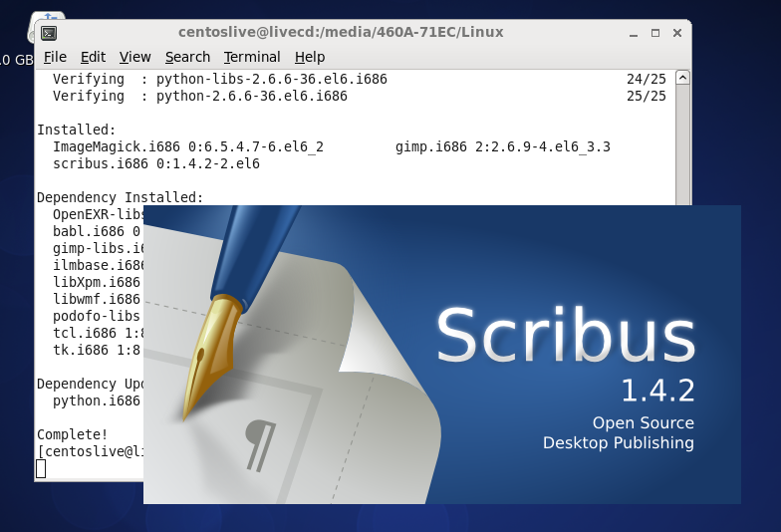Click the 'tk.i686' dependency line
The image size is (781, 532).
pyautogui.click(x=97, y=351)
